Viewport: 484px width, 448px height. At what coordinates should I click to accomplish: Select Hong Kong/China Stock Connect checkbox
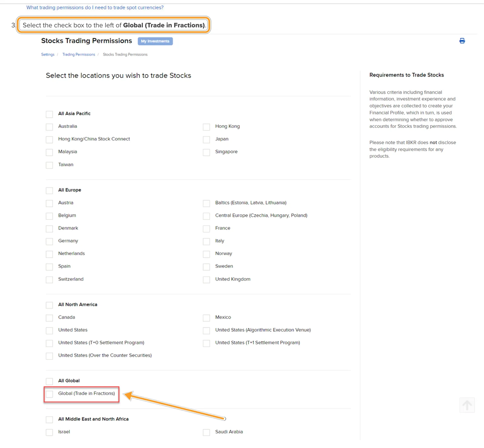(x=49, y=139)
